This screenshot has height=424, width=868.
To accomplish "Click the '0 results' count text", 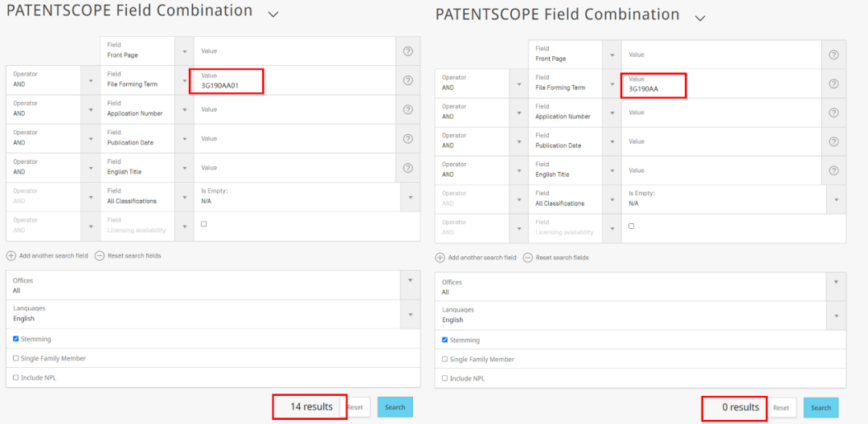I will pyautogui.click(x=741, y=407).
